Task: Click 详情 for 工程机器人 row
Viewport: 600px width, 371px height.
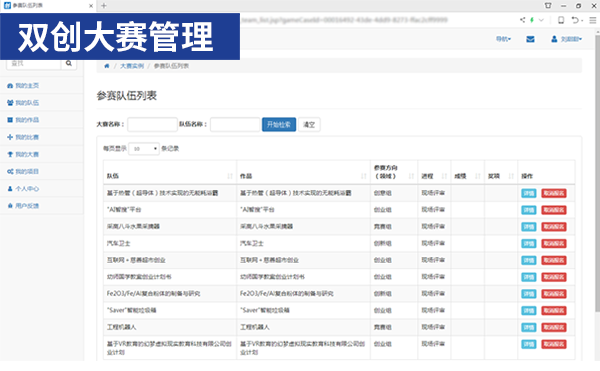Action: [529, 327]
